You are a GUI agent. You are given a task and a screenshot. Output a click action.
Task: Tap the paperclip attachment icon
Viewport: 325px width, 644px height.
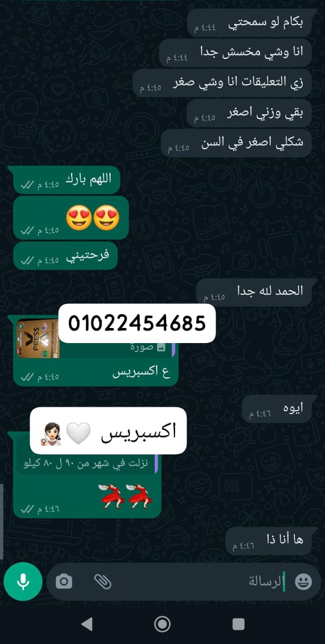(x=103, y=581)
